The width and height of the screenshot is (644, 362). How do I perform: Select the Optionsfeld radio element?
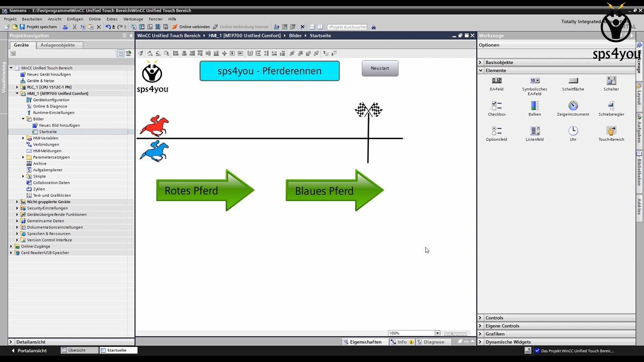(497, 131)
